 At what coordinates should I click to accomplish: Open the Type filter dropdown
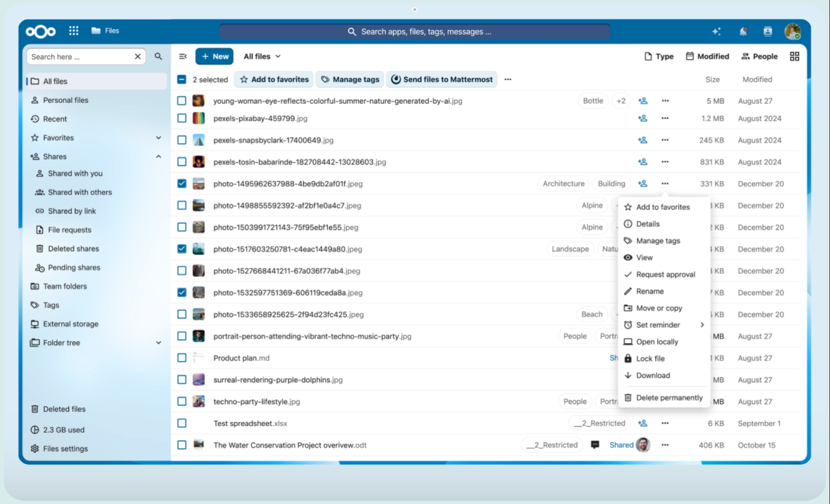(659, 56)
